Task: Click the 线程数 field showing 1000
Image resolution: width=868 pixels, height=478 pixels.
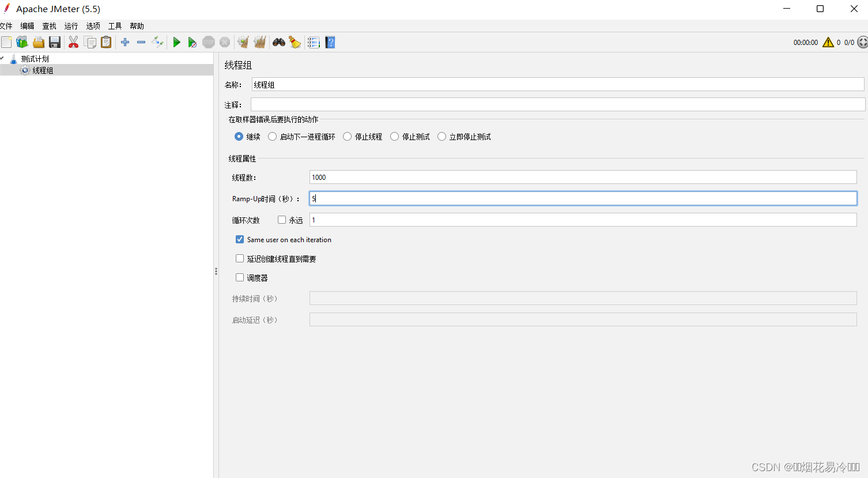Action: coord(583,177)
